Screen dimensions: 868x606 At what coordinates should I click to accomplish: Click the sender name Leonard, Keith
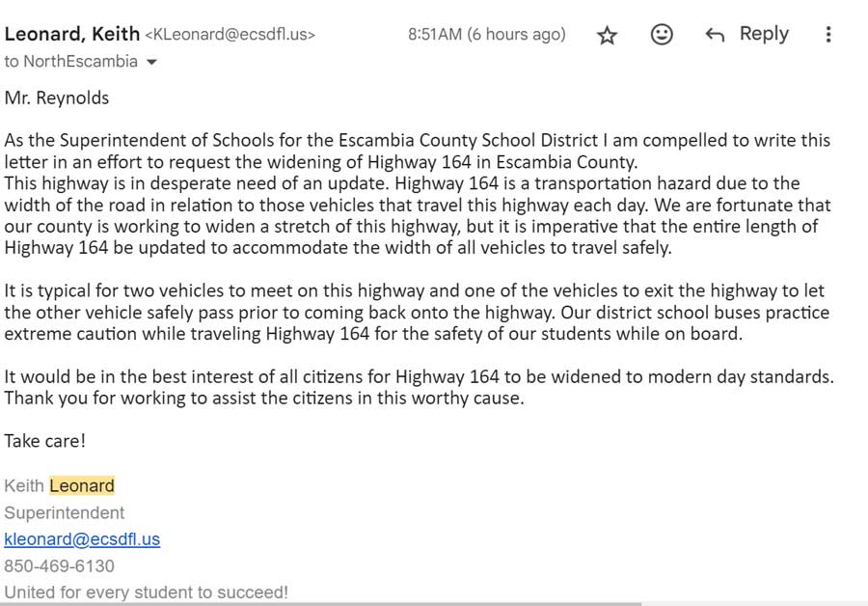[72, 34]
